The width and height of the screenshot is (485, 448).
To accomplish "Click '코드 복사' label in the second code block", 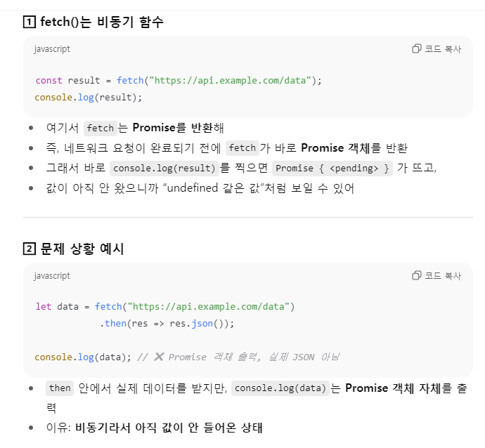I will [443, 275].
